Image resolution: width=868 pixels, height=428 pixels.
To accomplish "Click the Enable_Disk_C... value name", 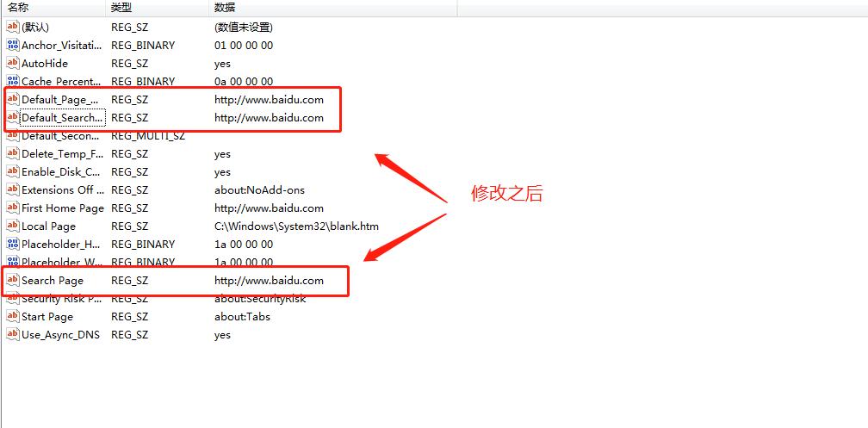I will click(61, 172).
